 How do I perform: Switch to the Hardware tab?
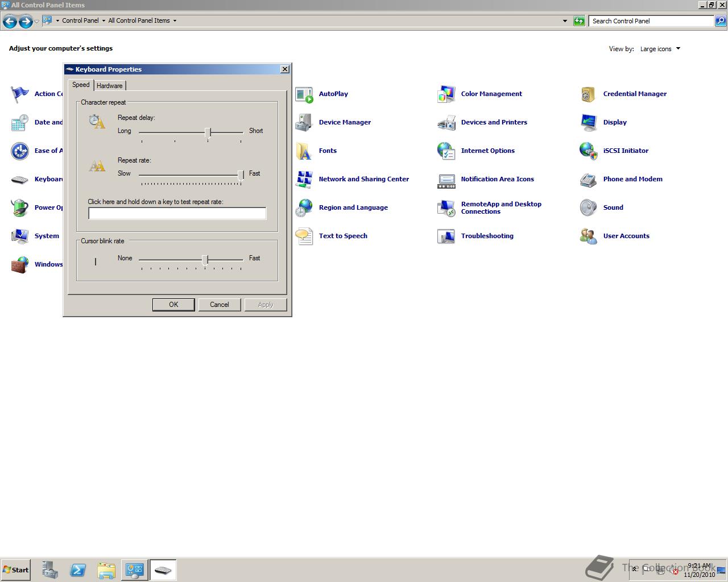tap(110, 86)
